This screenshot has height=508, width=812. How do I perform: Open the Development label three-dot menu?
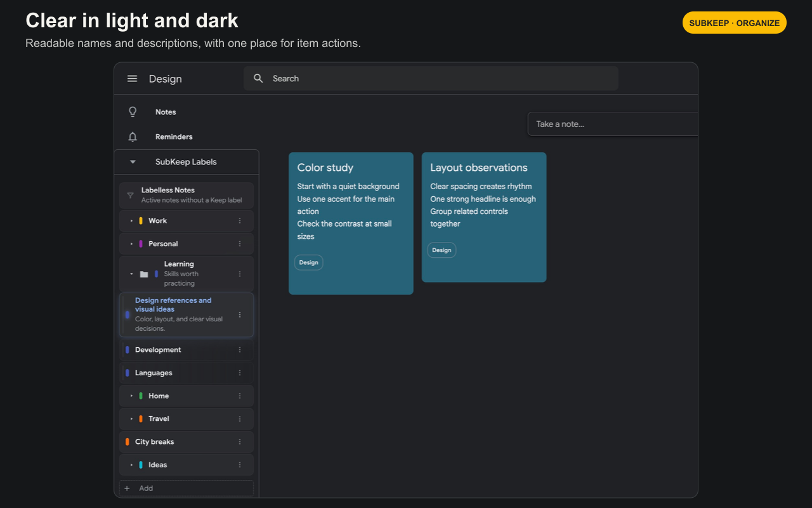(x=240, y=350)
